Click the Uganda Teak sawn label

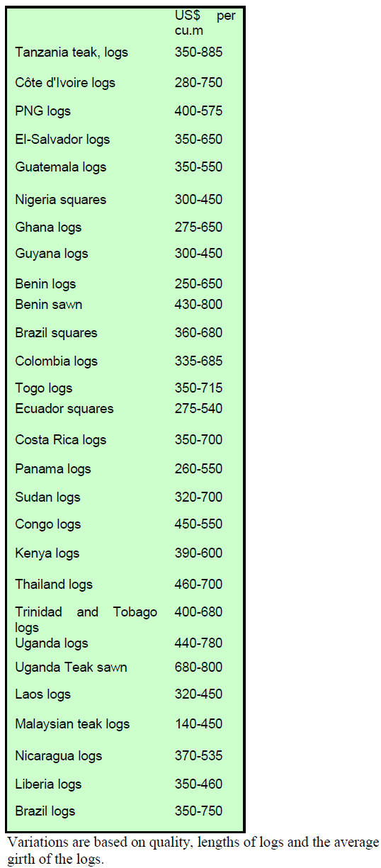pyautogui.click(x=71, y=667)
